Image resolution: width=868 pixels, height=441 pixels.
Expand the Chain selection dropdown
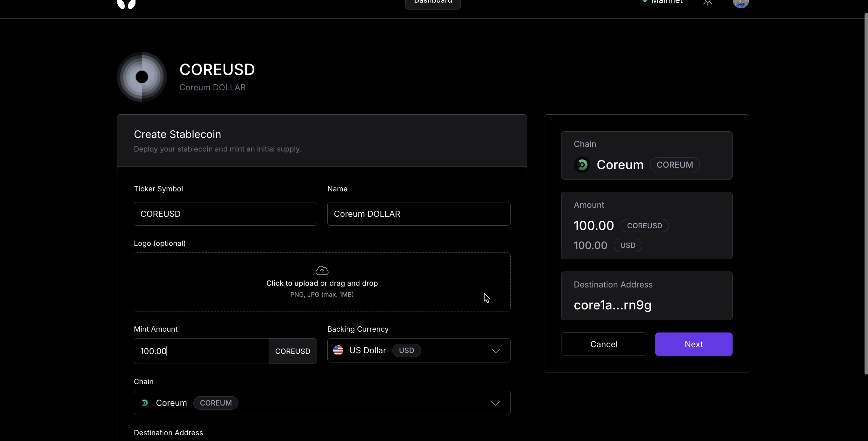[322, 403]
